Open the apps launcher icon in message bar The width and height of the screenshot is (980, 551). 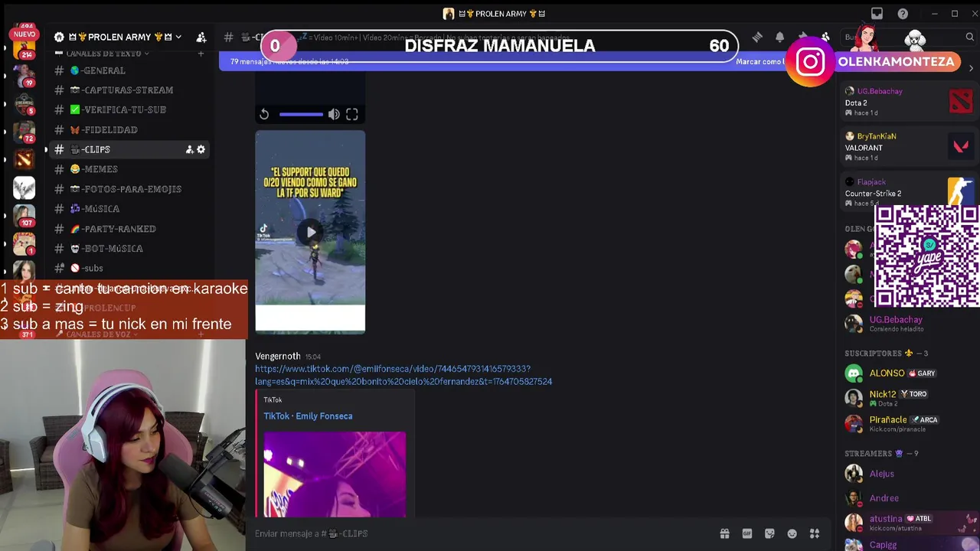tap(815, 533)
